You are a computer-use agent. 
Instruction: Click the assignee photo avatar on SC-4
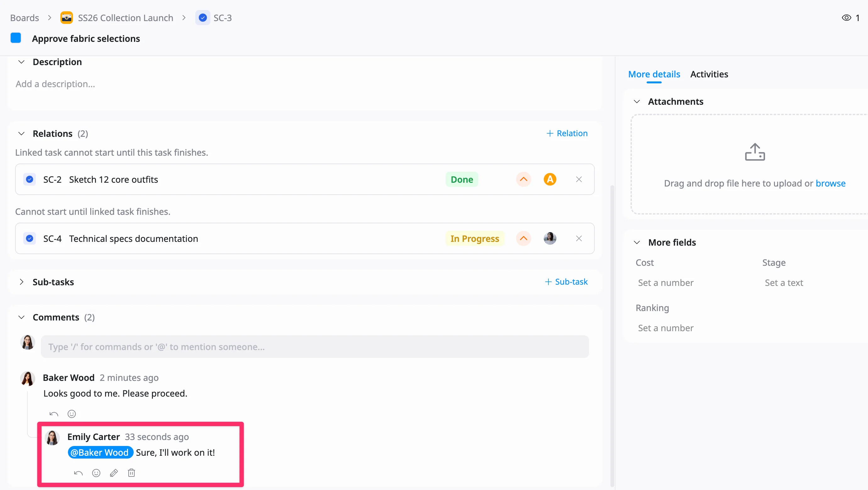point(550,239)
